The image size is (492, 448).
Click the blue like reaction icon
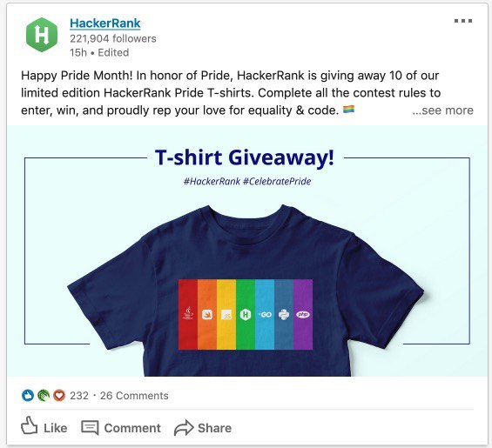[x=28, y=396]
